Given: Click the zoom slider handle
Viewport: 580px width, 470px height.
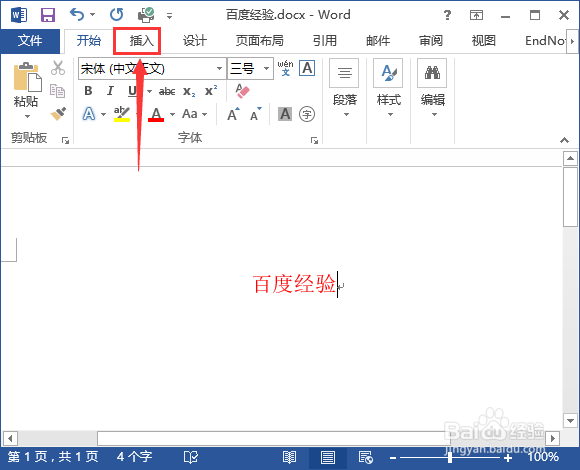Looking at the screenshot, I should tap(450, 458).
